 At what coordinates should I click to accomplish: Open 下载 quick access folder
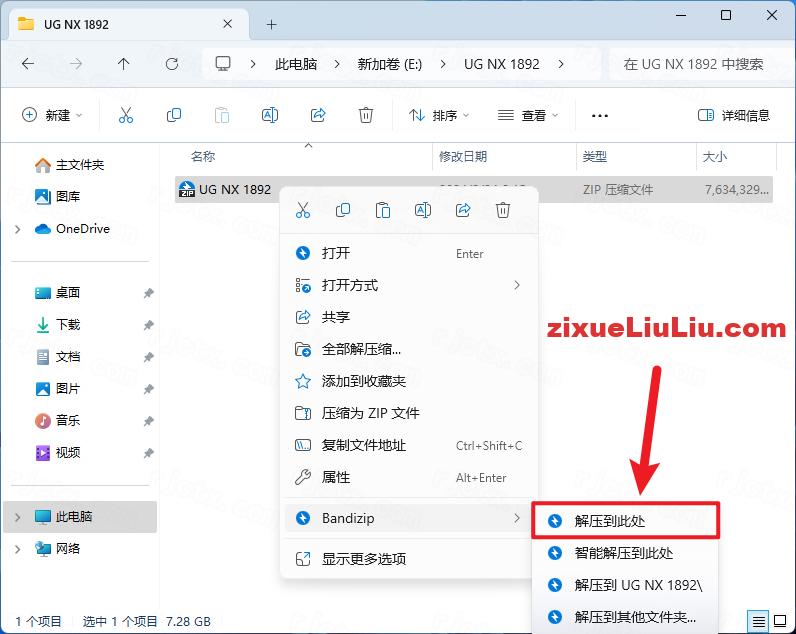57,325
